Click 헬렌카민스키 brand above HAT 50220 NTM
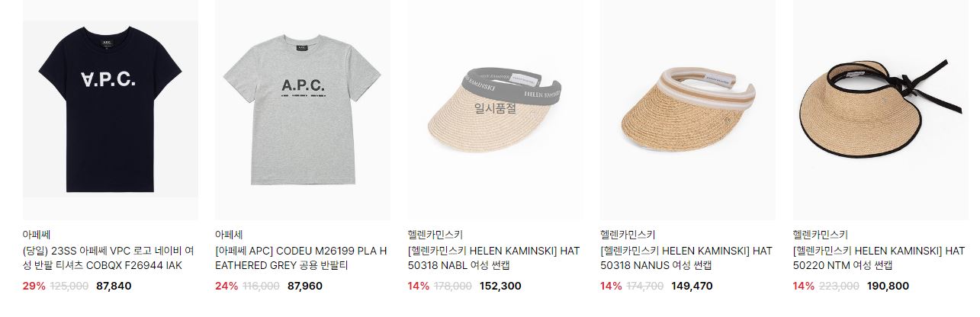Viewport: 980px width, 317px height. point(821,235)
